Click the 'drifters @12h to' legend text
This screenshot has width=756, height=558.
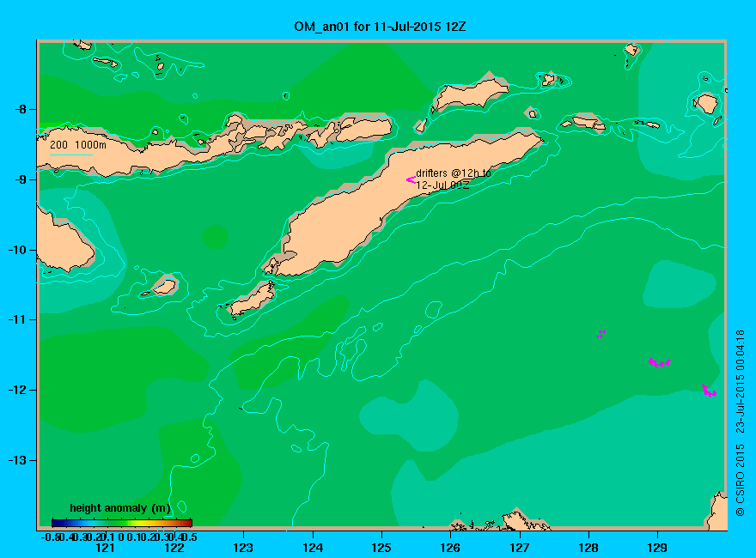[x=454, y=173]
